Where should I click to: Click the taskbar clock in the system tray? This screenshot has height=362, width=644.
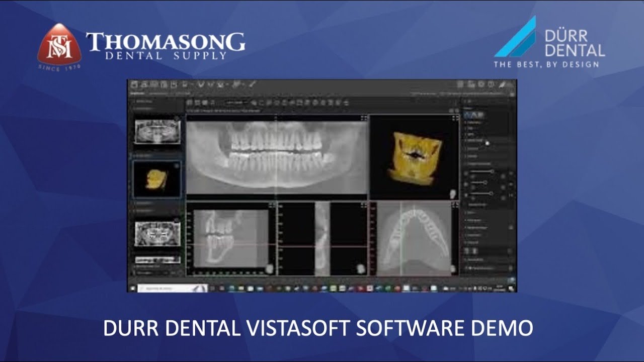[501, 288]
